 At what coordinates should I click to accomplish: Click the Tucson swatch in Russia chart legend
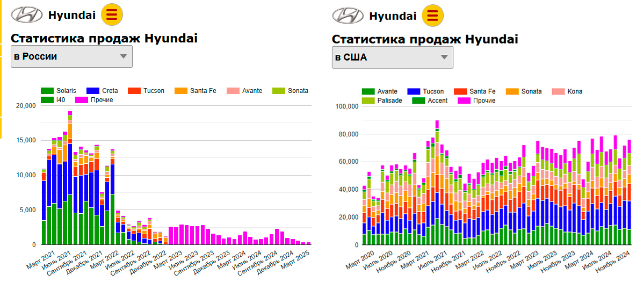[x=134, y=91]
